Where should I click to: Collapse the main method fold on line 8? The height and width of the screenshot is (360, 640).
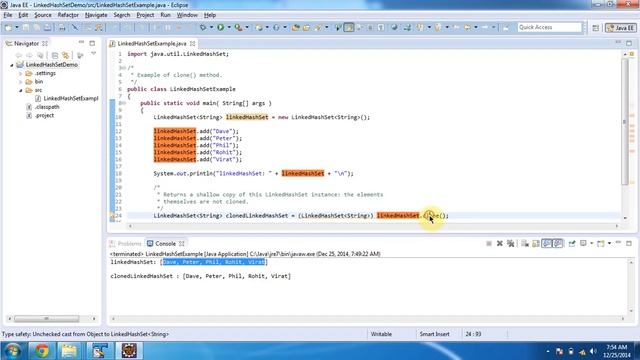[123, 103]
